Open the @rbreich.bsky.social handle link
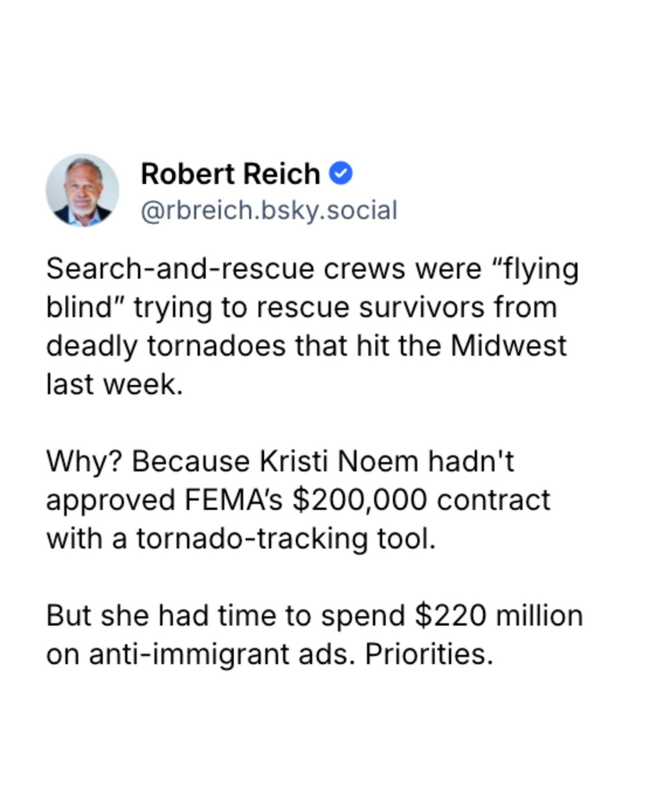The width and height of the screenshot is (650, 812). click(269, 210)
